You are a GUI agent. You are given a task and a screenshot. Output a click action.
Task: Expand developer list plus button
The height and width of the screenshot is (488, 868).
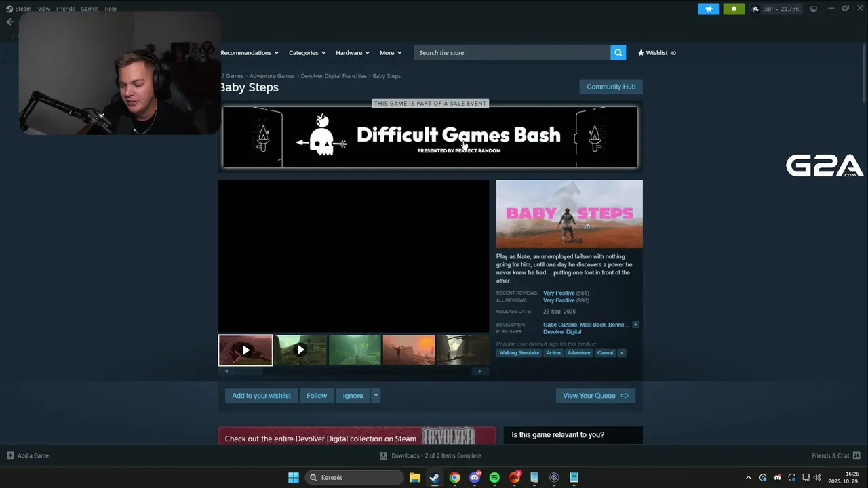tap(635, 325)
